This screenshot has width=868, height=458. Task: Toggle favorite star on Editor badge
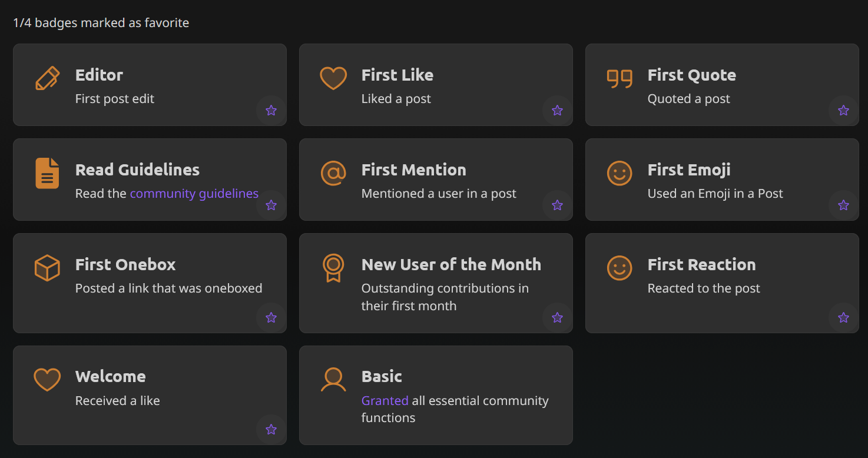click(271, 110)
